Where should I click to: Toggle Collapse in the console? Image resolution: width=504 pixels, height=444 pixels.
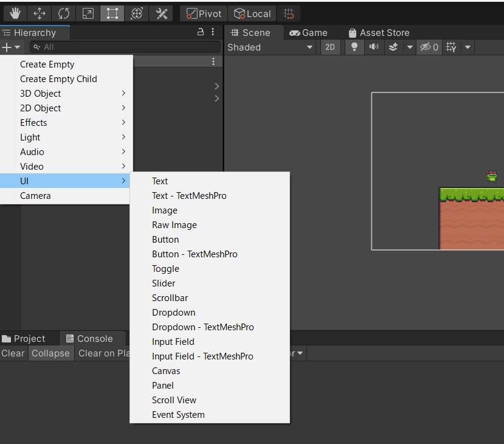51,353
